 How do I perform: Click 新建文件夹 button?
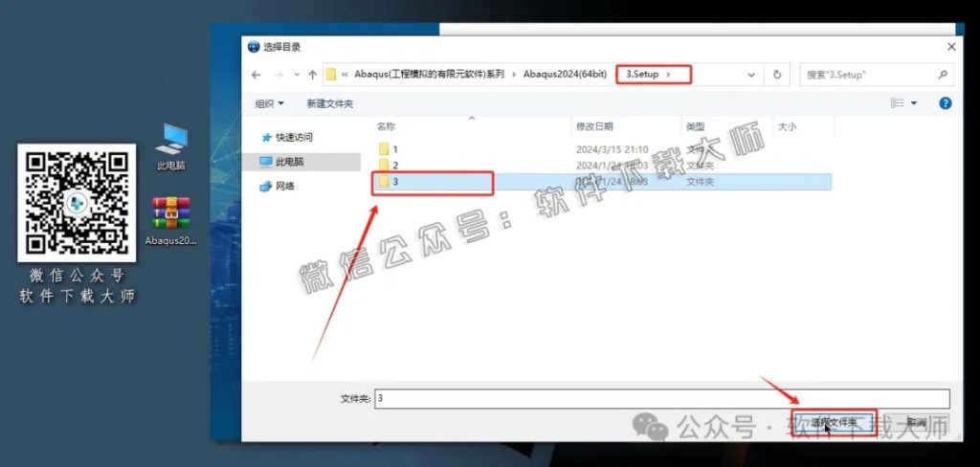[x=330, y=103]
